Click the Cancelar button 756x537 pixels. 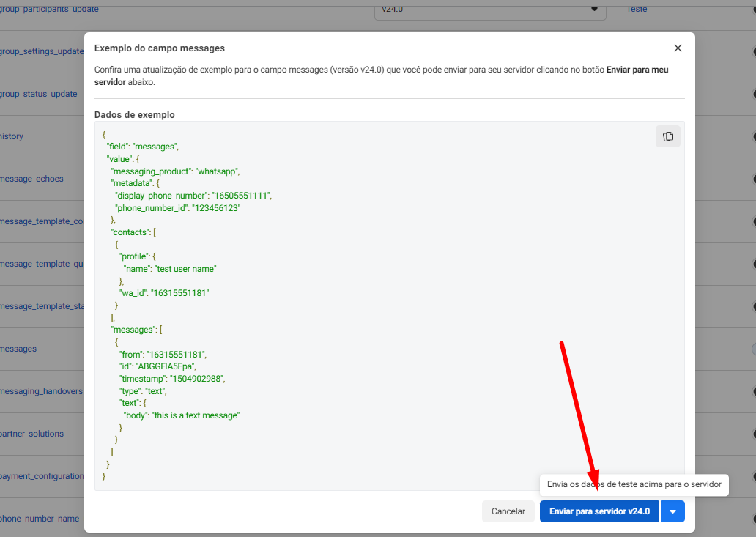(x=508, y=511)
